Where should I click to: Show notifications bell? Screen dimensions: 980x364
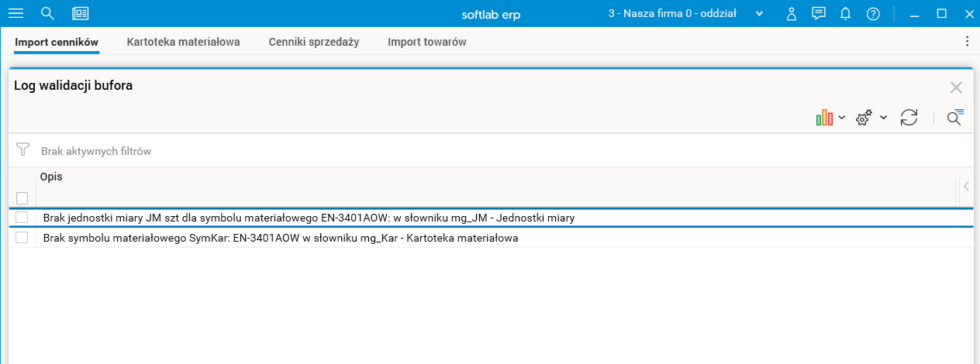point(846,13)
